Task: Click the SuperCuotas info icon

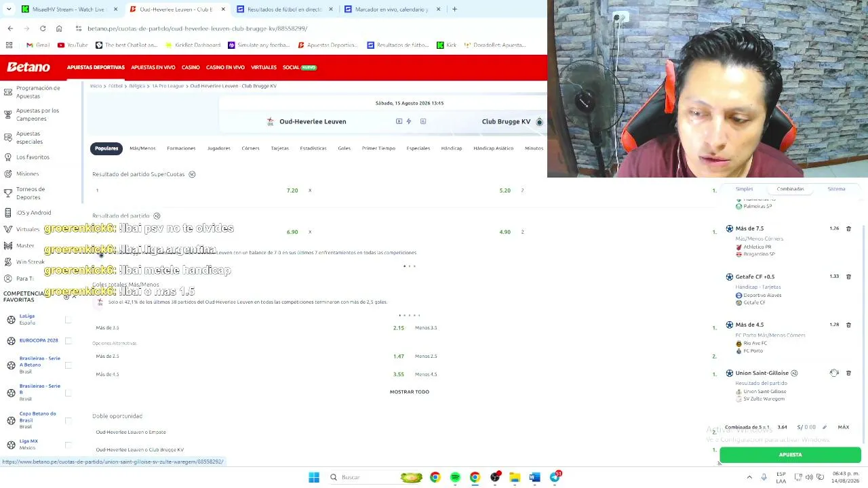Action: pos(192,174)
